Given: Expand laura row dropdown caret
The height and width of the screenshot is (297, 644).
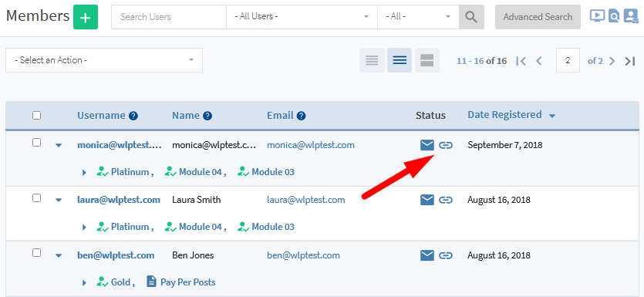Looking at the screenshot, I should [x=59, y=200].
